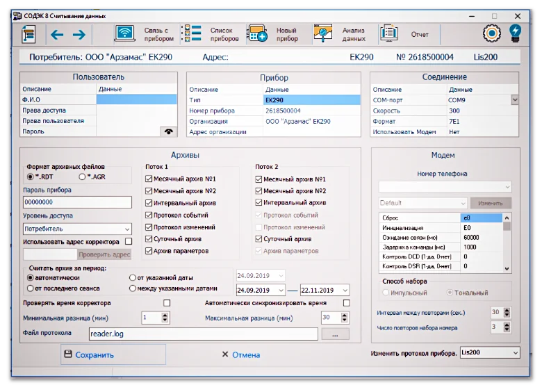Enable 'Использовать адрес корректора' checkbox

pyautogui.click(x=128, y=242)
